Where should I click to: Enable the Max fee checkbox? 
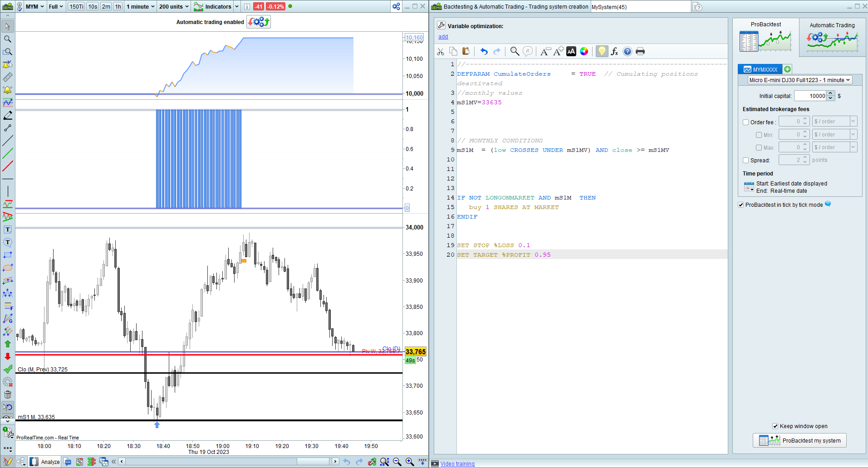tap(759, 147)
